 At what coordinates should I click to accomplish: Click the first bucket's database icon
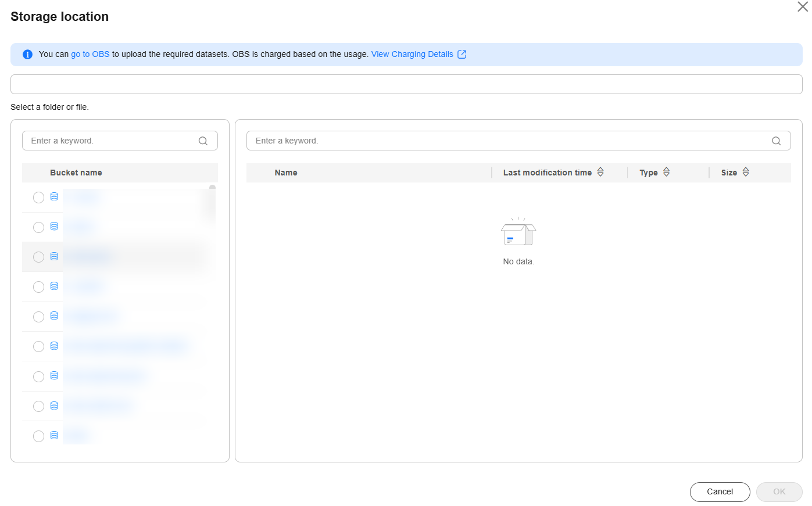(54, 197)
